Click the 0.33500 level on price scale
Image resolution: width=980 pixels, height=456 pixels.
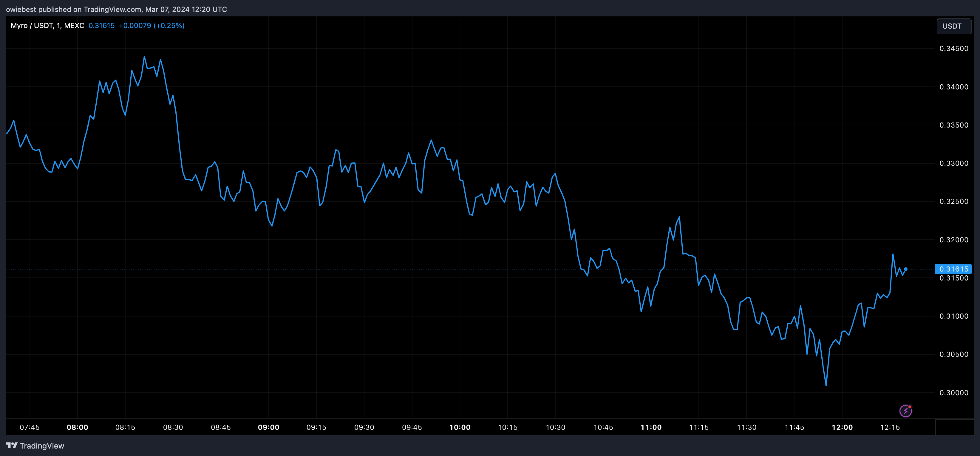tap(953, 125)
